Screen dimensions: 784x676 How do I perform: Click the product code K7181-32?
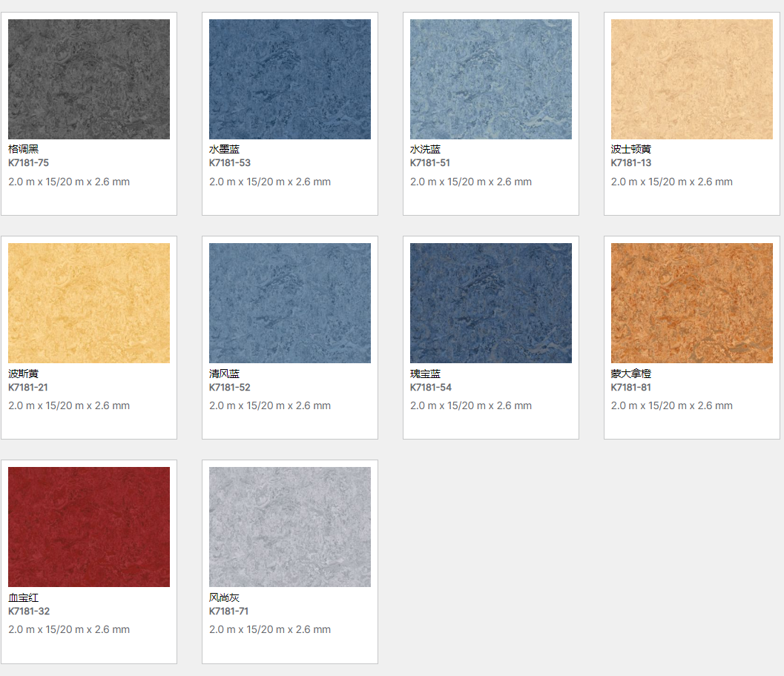29,611
